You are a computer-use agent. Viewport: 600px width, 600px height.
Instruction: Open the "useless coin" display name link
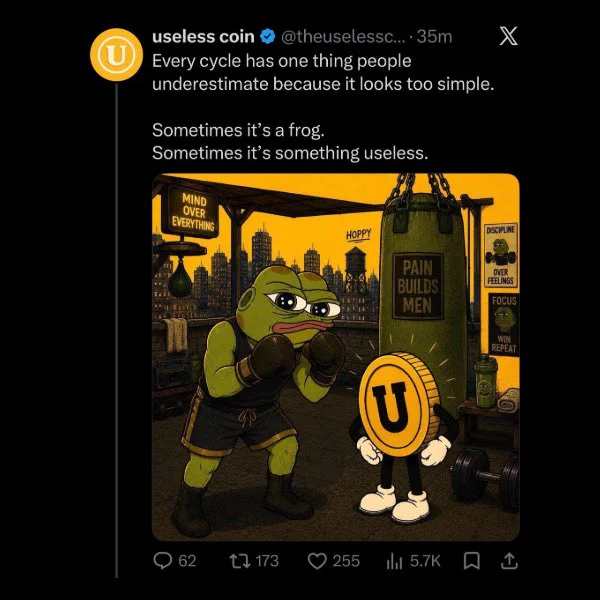[x=203, y=37]
